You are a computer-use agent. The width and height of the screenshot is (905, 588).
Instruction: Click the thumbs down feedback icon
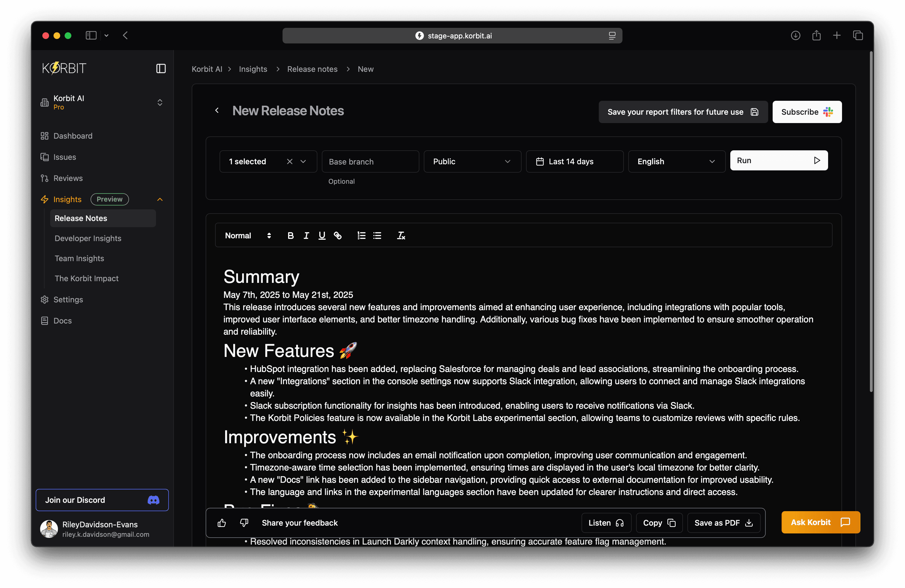[x=244, y=523]
